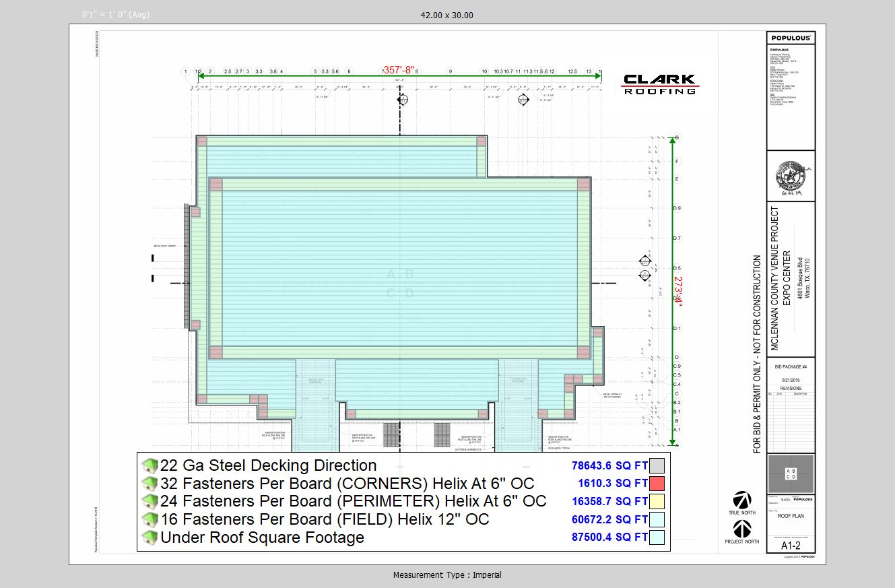
Task: Click the 24 Fasteners PERIMETER legend icon
Action: pos(150,502)
